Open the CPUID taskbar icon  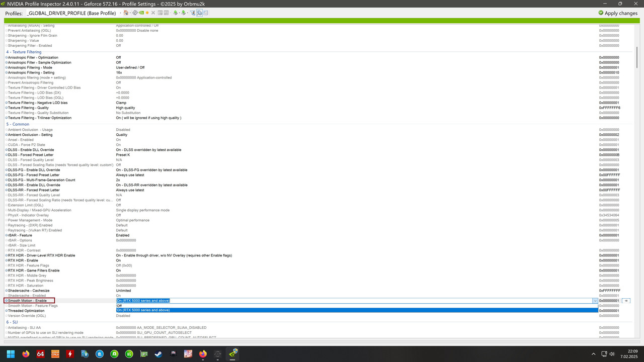(55, 354)
